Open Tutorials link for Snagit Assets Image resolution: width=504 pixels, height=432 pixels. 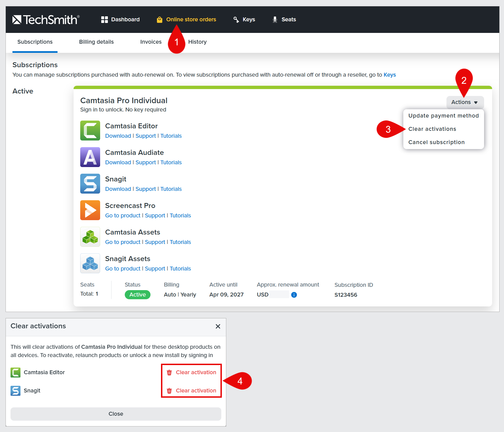tap(180, 269)
